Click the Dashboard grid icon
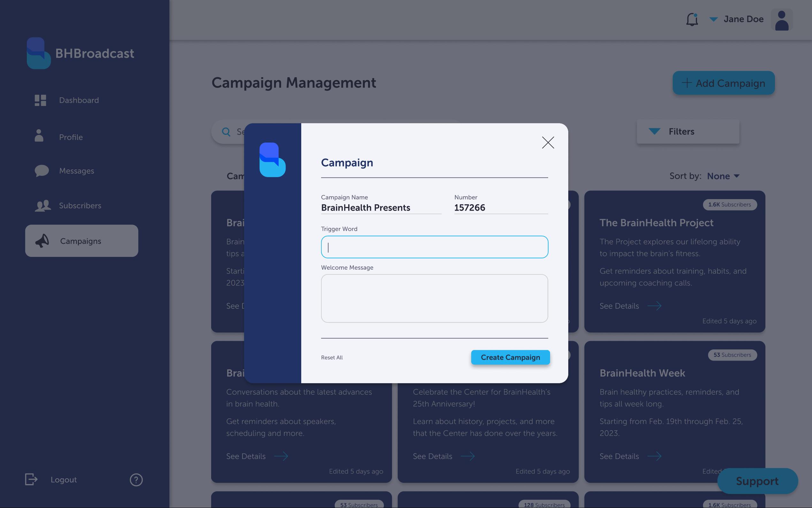Screen dimensions: 812x508 coord(40,100)
